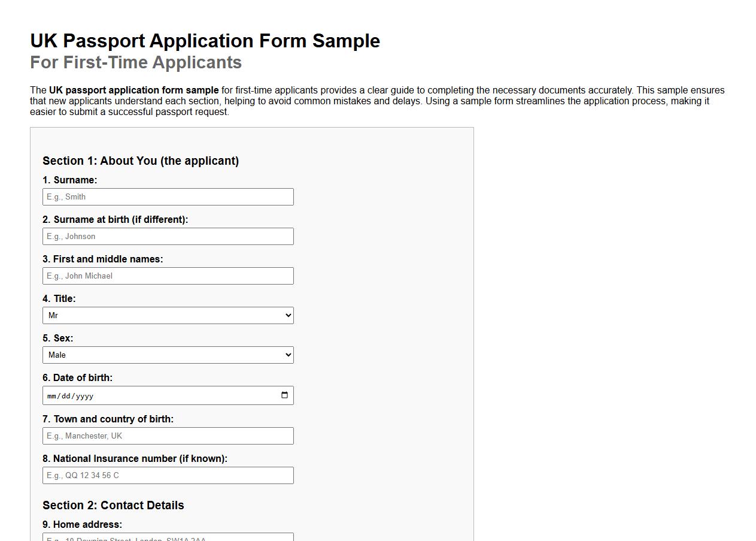
Task: Click the Section 1: About You heading
Action: [x=140, y=161]
